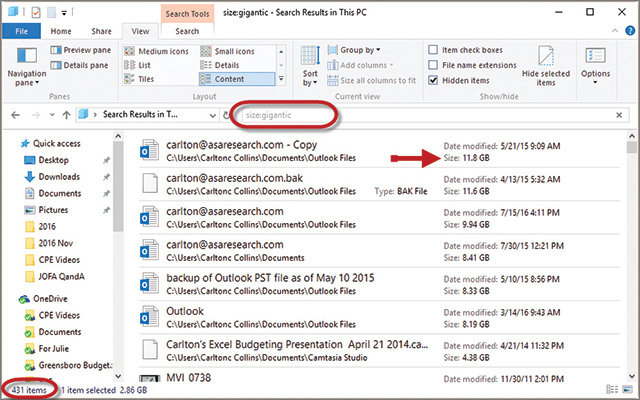Switch to Tiles layout
Image resolution: width=640 pixels, height=400 pixels.
[139, 79]
